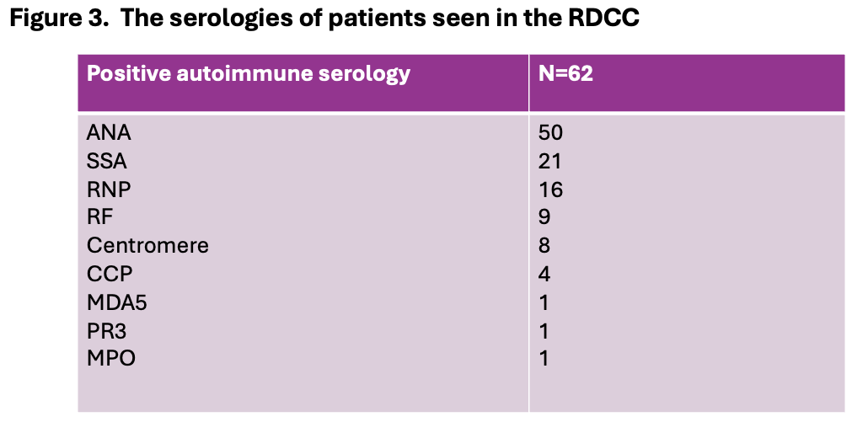Click the CCP count value 4
This screenshot has width=868, height=438.
point(544,274)
